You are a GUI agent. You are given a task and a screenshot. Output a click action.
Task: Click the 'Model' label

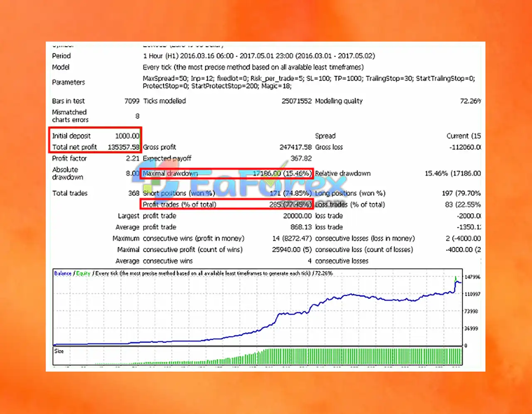[x=61, y=67]
